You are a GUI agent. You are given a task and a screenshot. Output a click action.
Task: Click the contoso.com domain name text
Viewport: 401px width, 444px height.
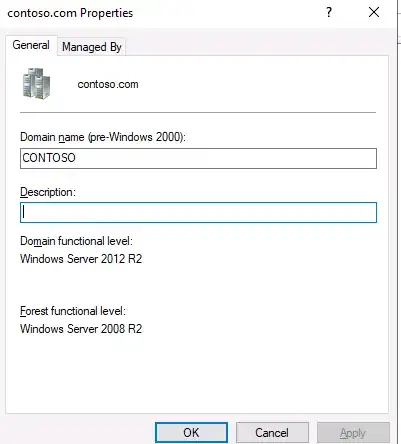tap(108, 84)
